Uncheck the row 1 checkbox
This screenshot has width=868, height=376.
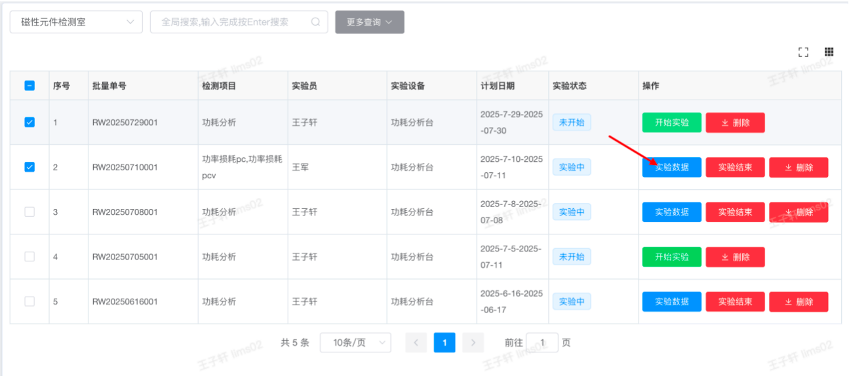(30, 122)
